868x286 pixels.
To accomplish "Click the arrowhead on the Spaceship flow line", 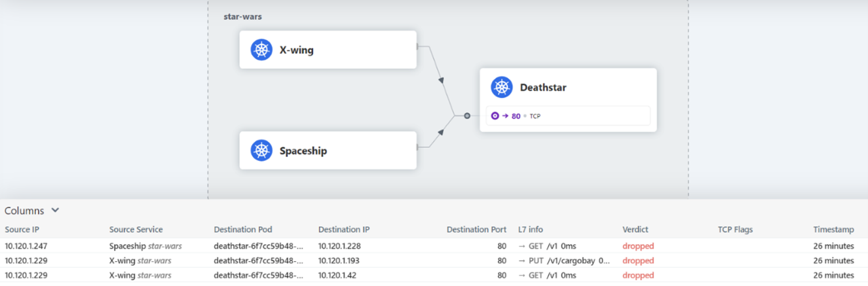I will pyautogui.click(x=442, y=133).
